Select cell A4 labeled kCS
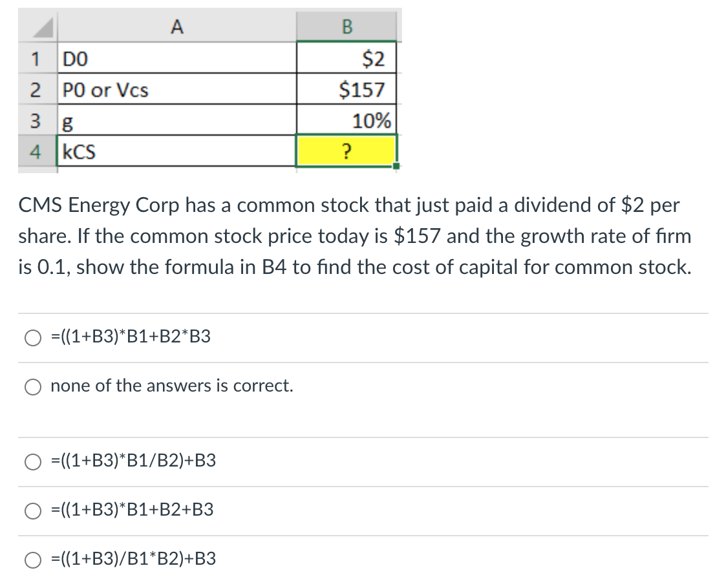The width and height of the screenshot is (715, 588). [x=175, y=151]
